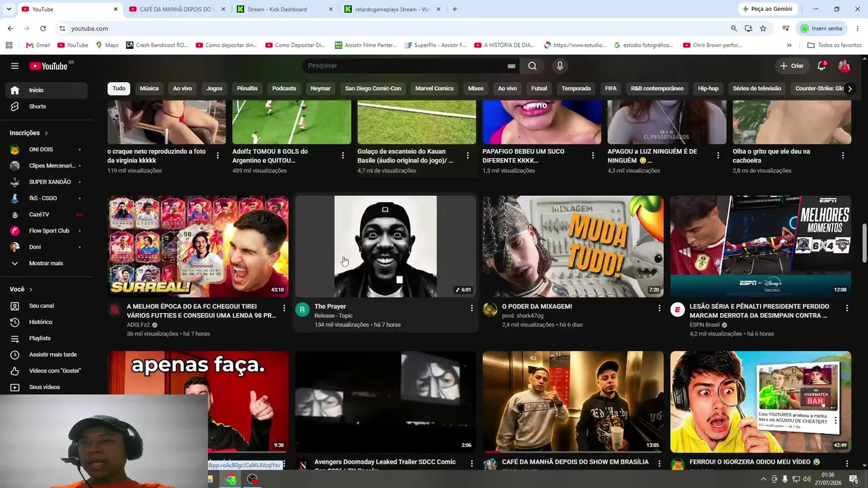Open Chrome from the Windows taskbar
Screen dimensions: 868x488
[x=231, y=480]
